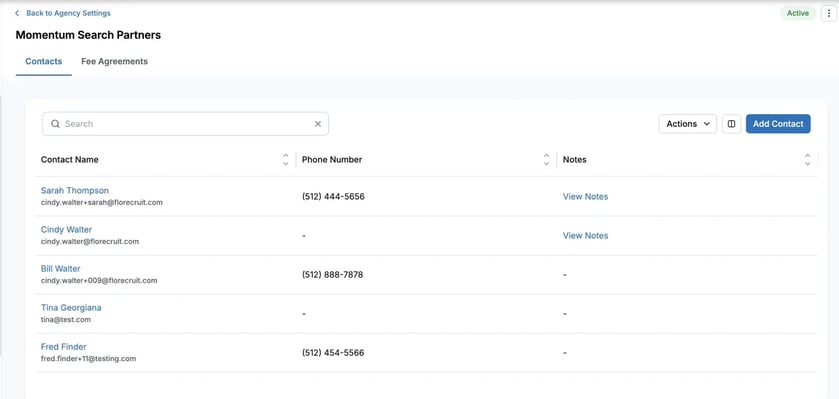Open the three-dot options menu
Viewport: 839px width, 399px height.
[x=829, y=13]
